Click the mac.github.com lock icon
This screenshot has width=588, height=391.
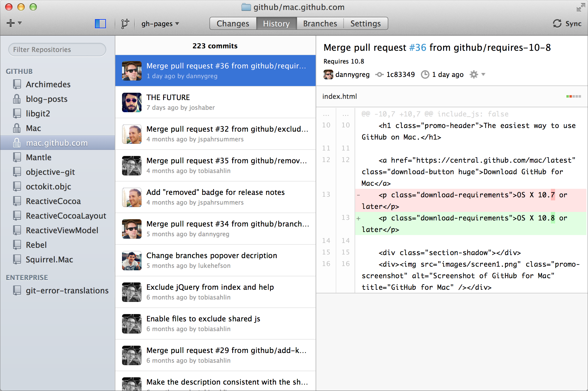[17, 142]
